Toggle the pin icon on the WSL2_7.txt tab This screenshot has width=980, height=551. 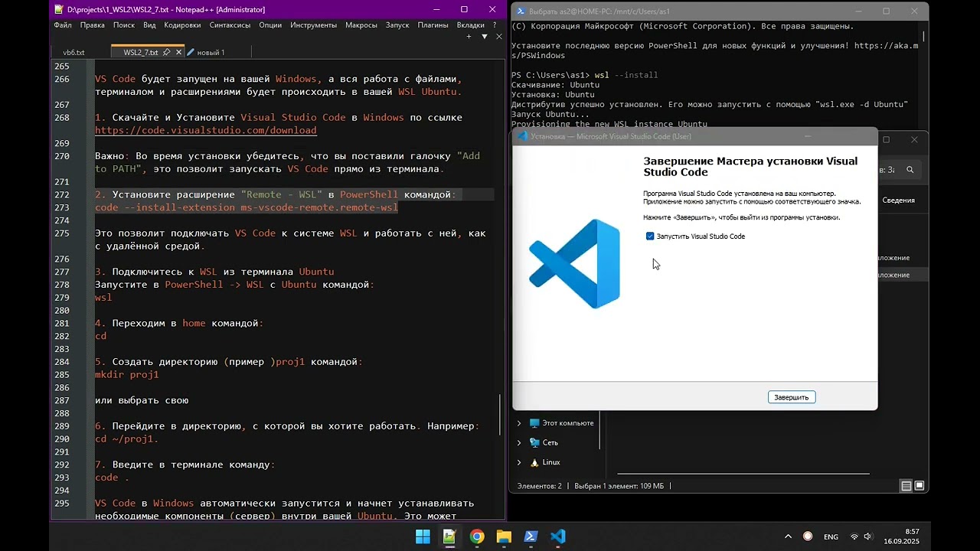[166, 53]
